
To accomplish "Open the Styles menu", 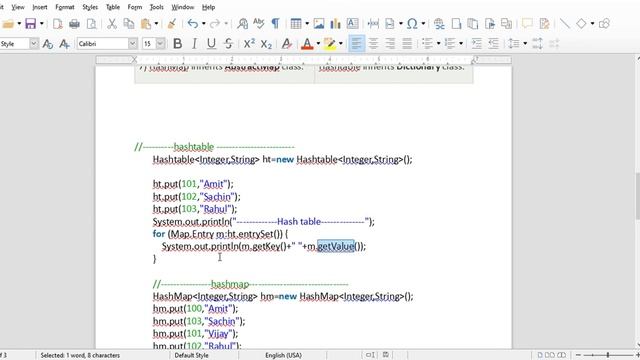I will 90,7.
